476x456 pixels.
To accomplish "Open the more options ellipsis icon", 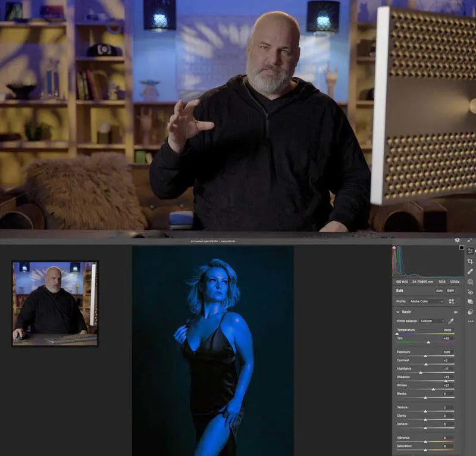I will 470,321.
